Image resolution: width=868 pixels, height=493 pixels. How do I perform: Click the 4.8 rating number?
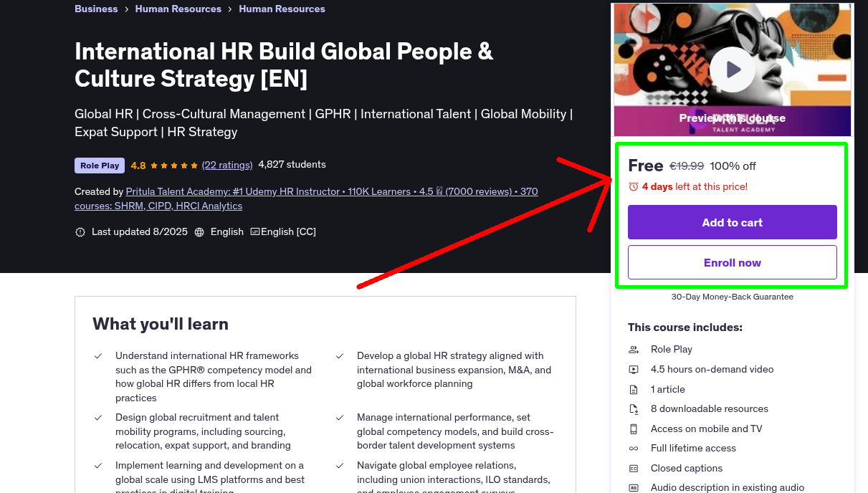click(x=138, y=166)
